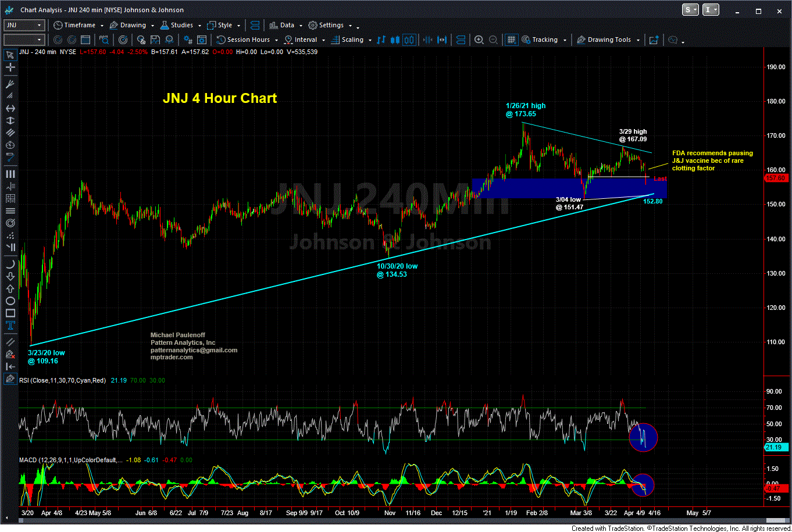Click the collapse drawing toolbar arrow
Image resolution: width=792 pixels, height=532 pixels.
point(10,366)
